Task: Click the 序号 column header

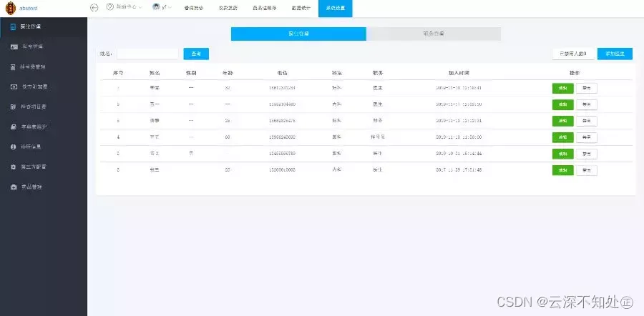Action: [x=118, y=73]
